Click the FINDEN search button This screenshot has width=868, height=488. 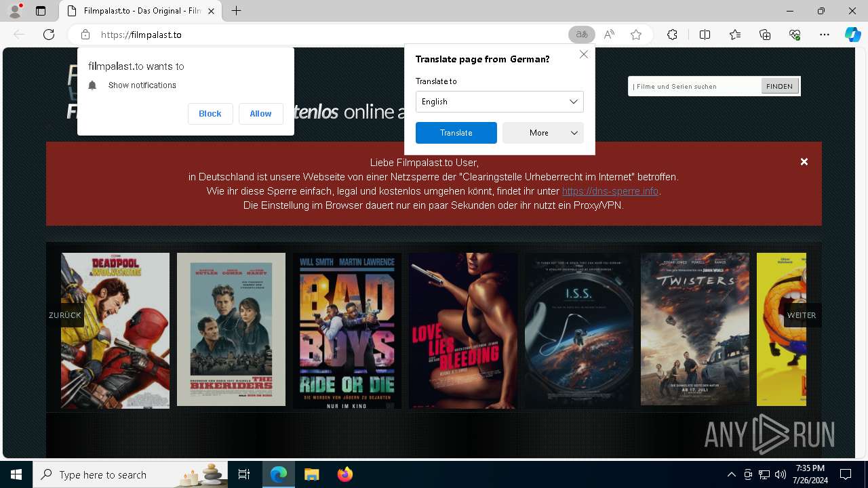[780, 86]
